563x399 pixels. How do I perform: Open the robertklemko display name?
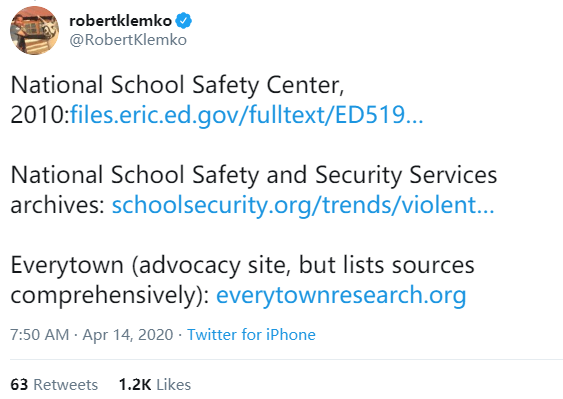point(120,21)
